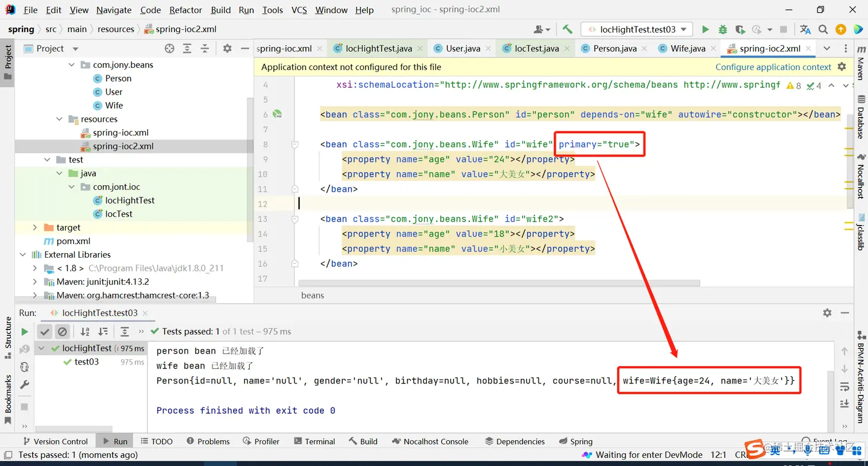868x466 pixels.
Task: Minimize the Run tool window
Action: click(x=844, y=313)
